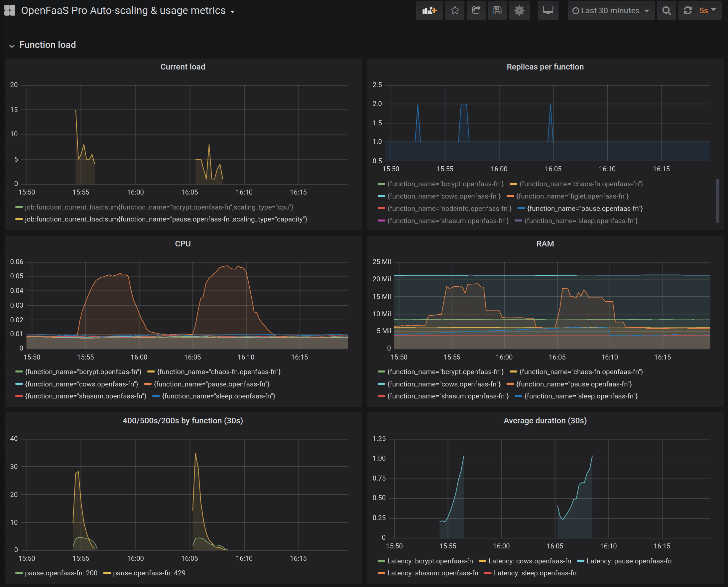Refresh the dashboard now

tap(687, 11)
